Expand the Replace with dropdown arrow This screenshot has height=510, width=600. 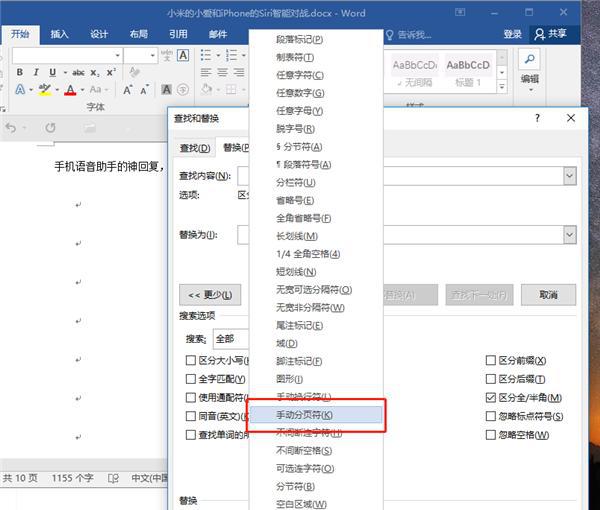point(569,235)
